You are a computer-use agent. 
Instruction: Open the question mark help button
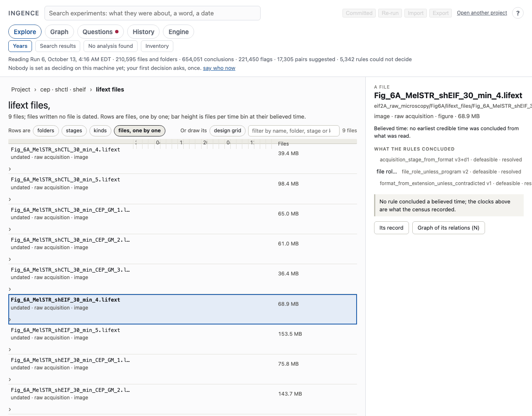pos(518,13)
